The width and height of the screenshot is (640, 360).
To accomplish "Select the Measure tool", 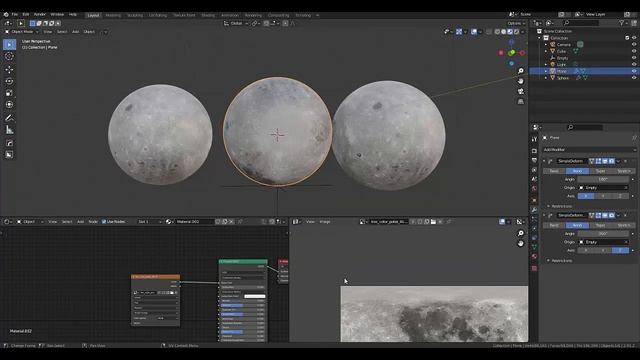I will point(9,130).
